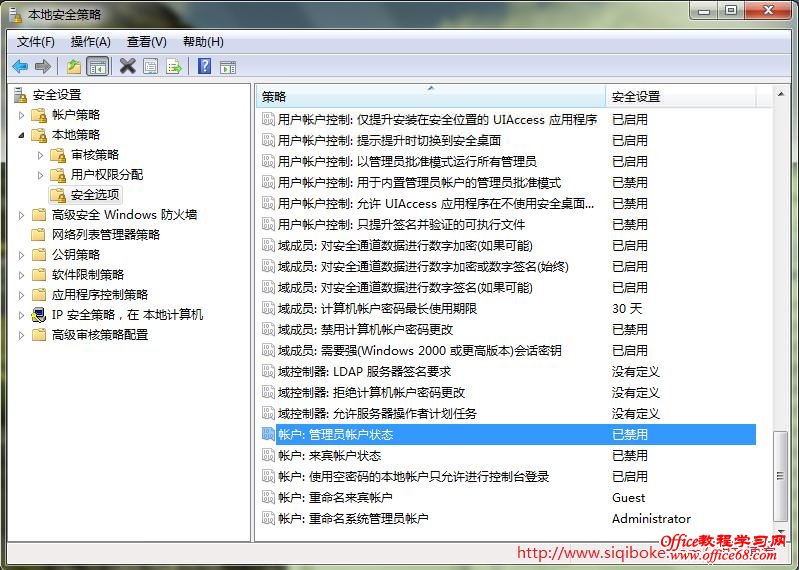
Task: Select 高级安全 Windows 防火墙 tree item
Action: tap(124, 215)
